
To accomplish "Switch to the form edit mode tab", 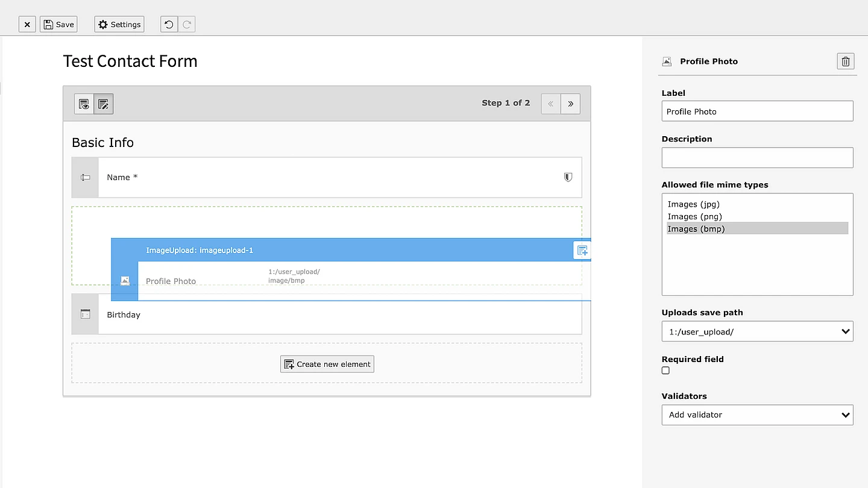I will tap(103, 104).
